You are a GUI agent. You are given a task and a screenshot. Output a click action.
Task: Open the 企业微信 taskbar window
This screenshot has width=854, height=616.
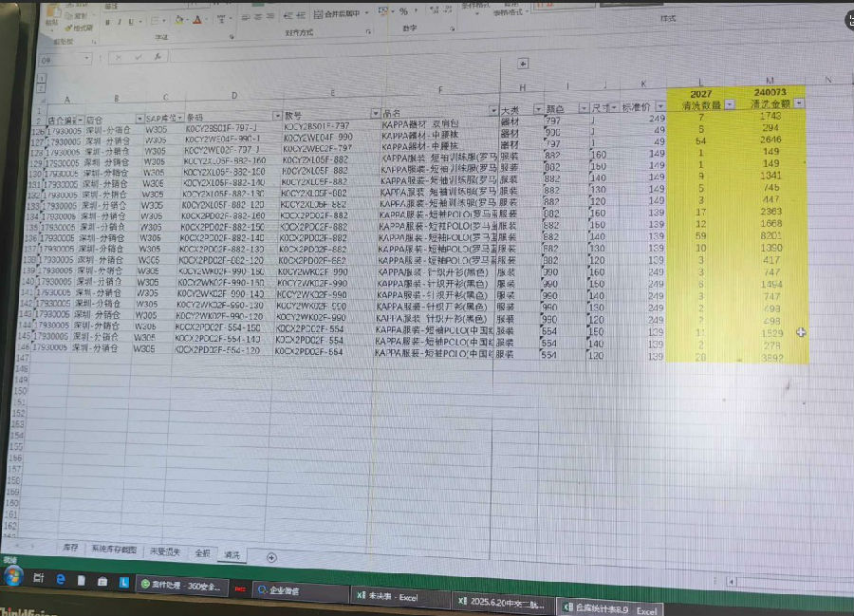(300, 591)
